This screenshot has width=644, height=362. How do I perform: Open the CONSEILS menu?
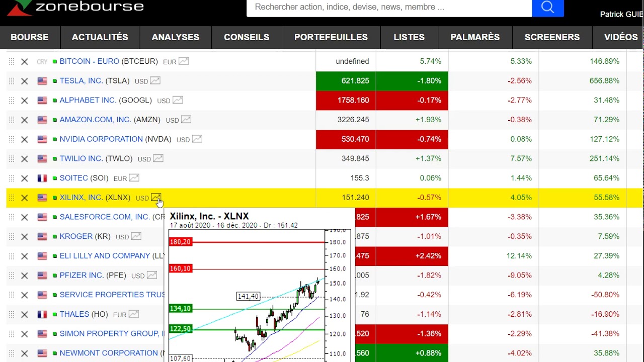click(x=247, y=37)
